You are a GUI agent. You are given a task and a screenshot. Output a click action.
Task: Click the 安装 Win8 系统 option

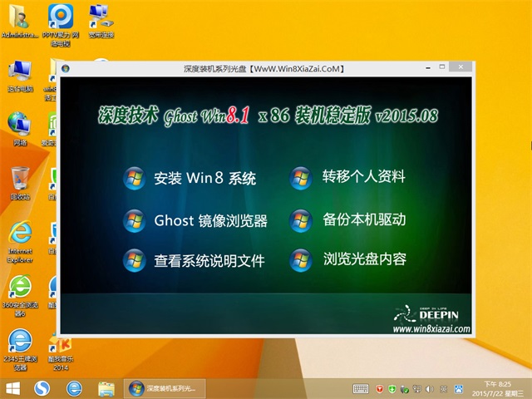tap(204, 178)
